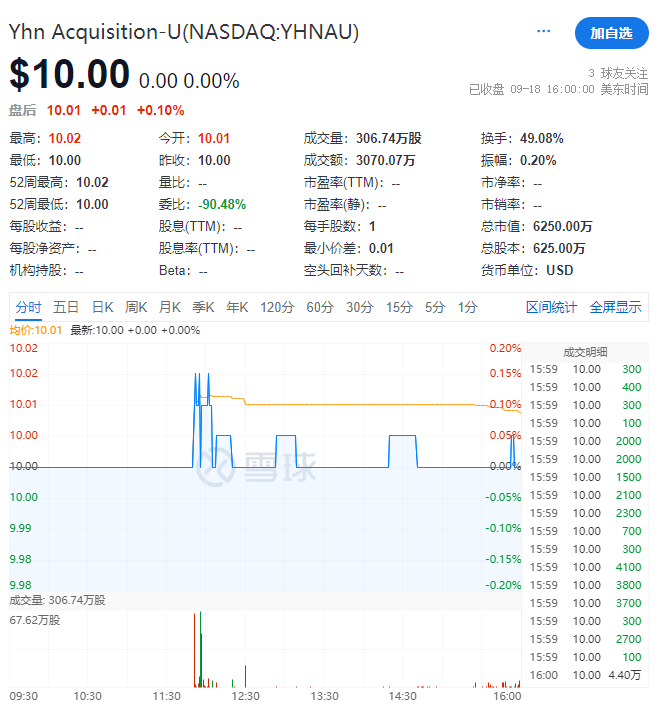The width and height of the screenshot is (659, 725).
Task: Click the price spike on the intraday chart
Action: tap(196, 376)
